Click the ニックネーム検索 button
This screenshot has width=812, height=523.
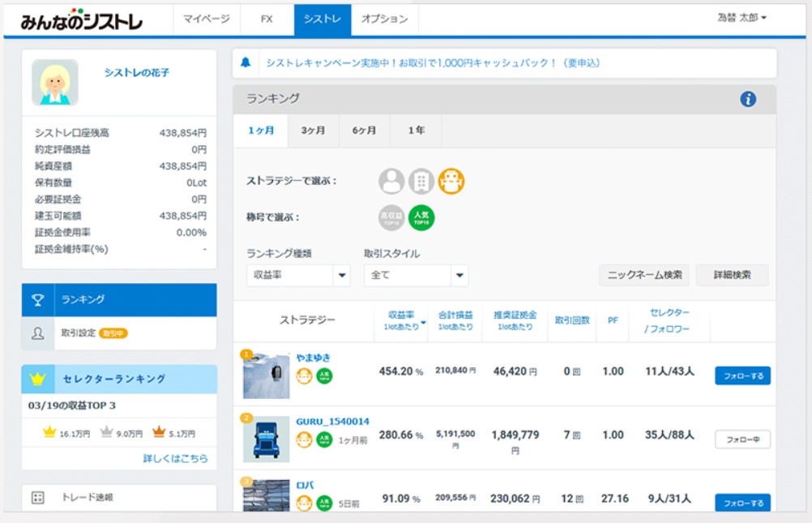click(644, 276)
